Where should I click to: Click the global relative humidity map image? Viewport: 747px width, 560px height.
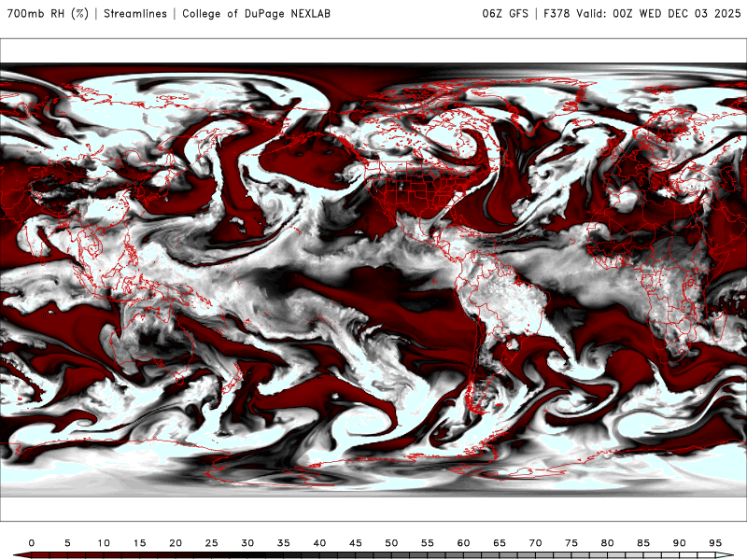click(373, 280)
